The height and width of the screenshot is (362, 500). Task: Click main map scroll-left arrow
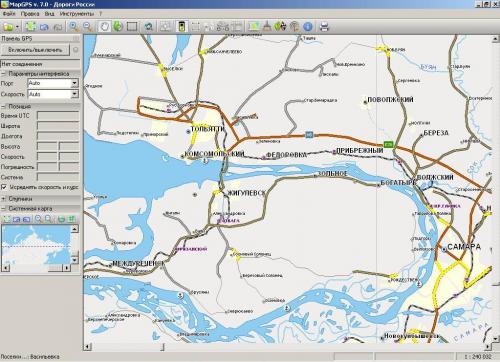point(87,347)
